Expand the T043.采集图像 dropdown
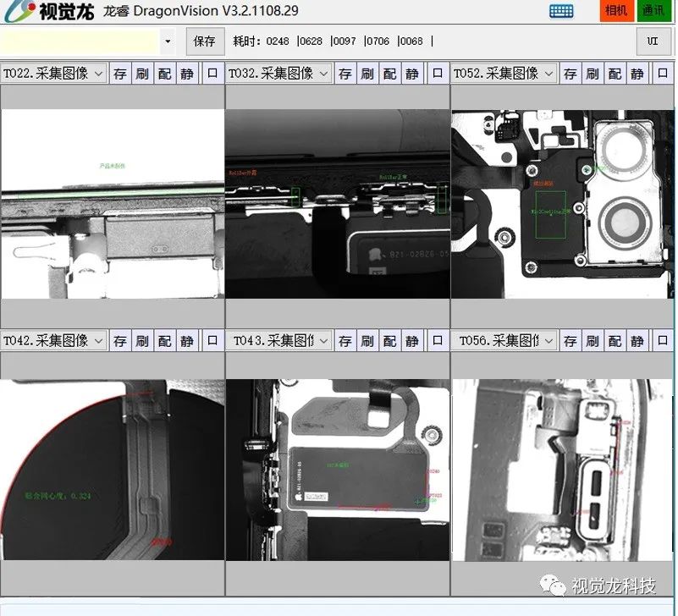Viewport: 678px width, 616px height. tap(323, 341)
